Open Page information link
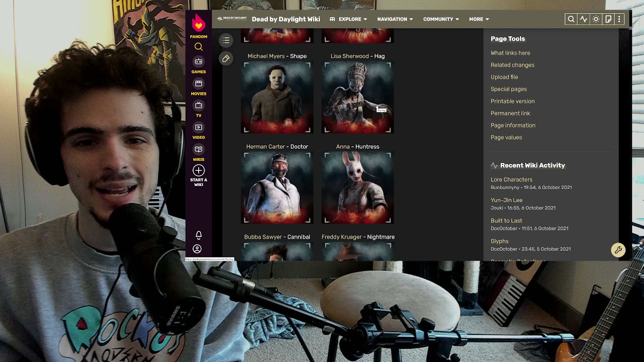Screen dimensions: 644x362 pos(513,125)
